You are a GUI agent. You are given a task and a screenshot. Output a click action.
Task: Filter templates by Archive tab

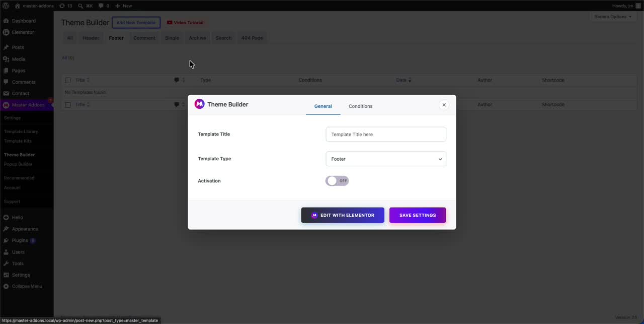[197, 38]
